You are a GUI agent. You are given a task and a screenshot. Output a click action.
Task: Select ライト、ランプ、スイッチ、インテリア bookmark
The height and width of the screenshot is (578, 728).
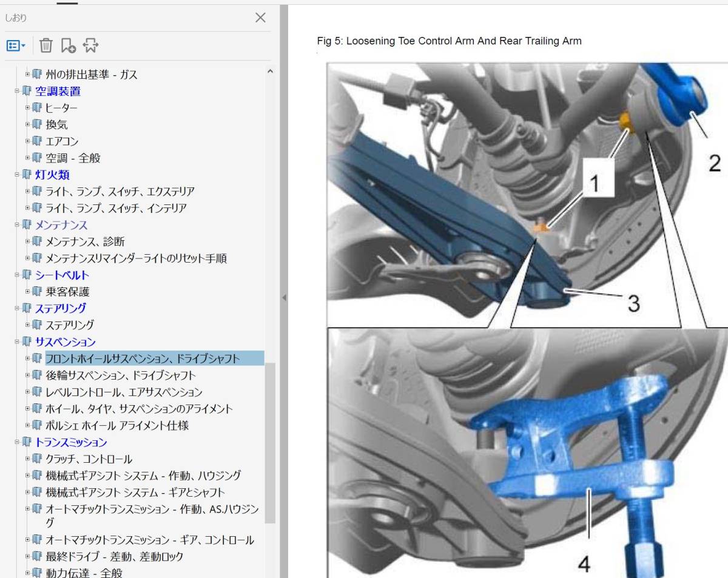pyautogui.click(x=116, y=208)
